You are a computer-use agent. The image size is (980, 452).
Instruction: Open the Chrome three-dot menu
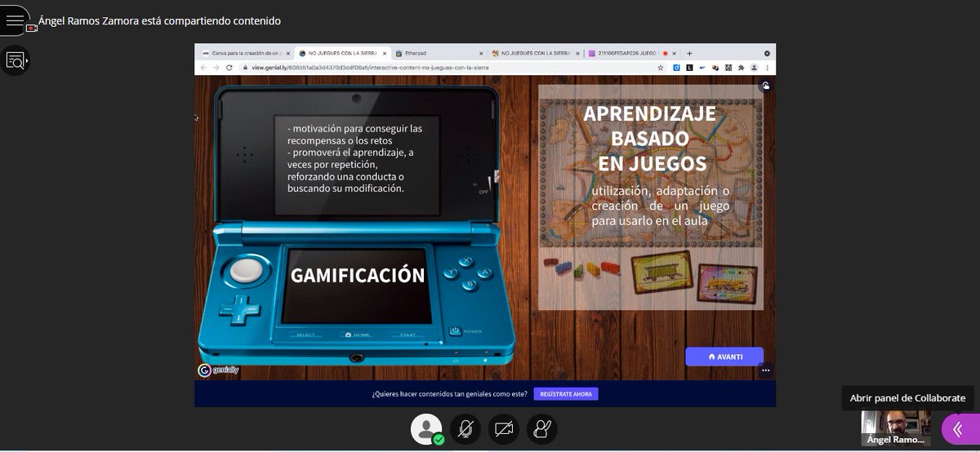click(x=767, y=68)
